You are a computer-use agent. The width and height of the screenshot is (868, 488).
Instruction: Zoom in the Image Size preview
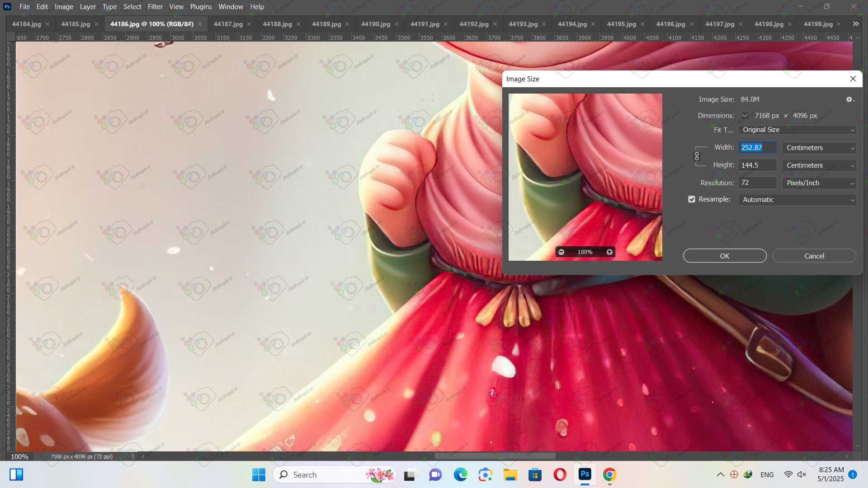(x=609, y=252)
